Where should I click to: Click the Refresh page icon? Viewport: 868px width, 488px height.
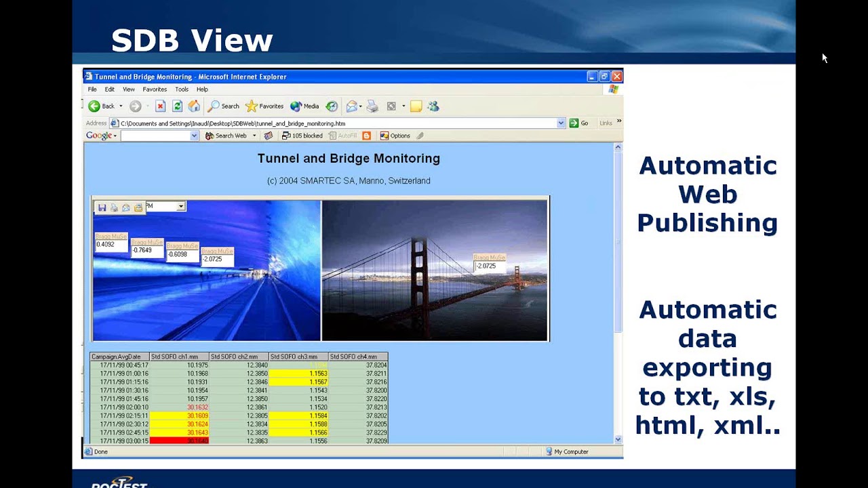(x=177, y=106)
